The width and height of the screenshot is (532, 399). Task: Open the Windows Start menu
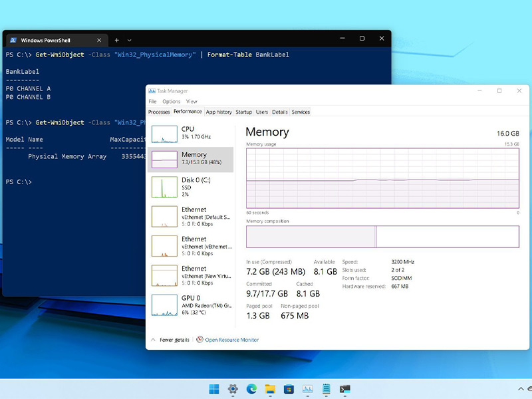coord(214,389)
